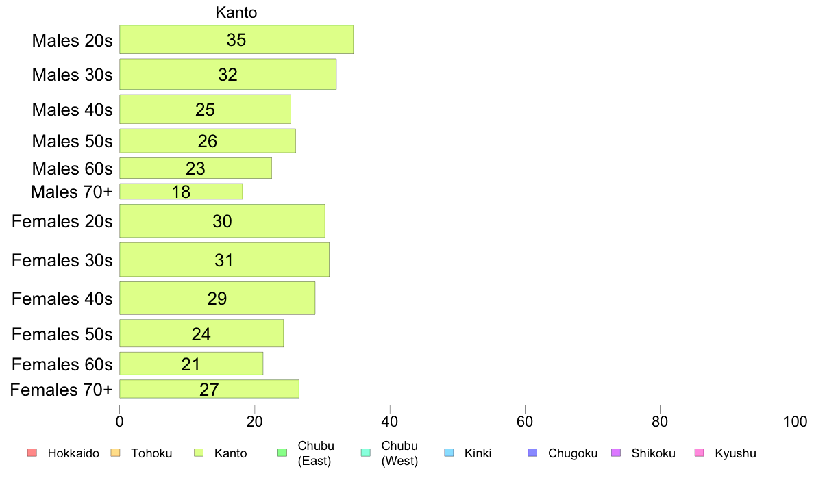This screenshot has height=504, width=814.
Task: Select the Males 30s bar showing 32
Action: [x=228, y=74]
